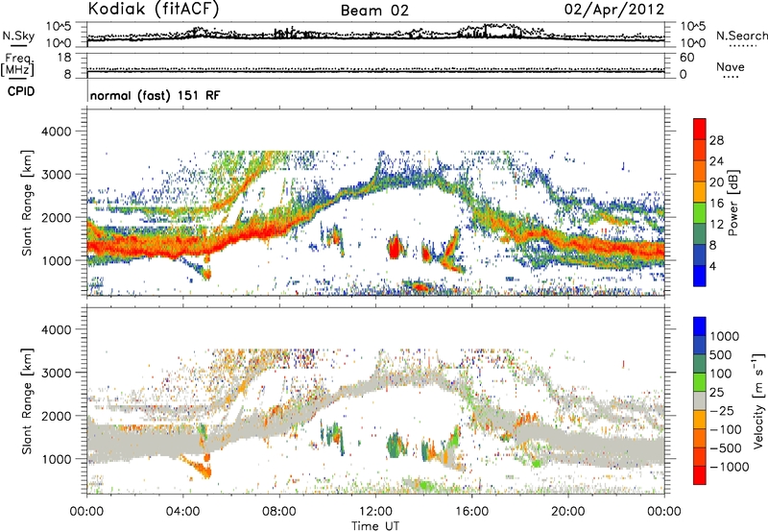Pick the blue swatch above 1000 on the velocity colorbar

(x=700, y=326)
